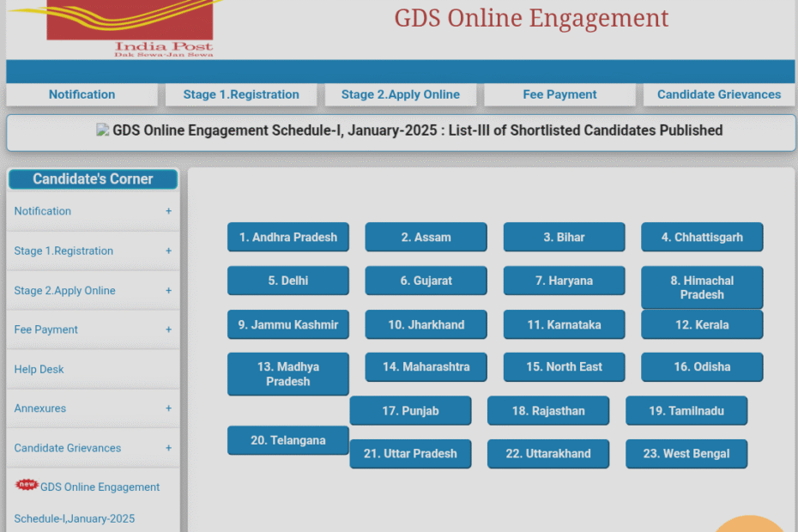Select 17. Punjab

(410, 411)
